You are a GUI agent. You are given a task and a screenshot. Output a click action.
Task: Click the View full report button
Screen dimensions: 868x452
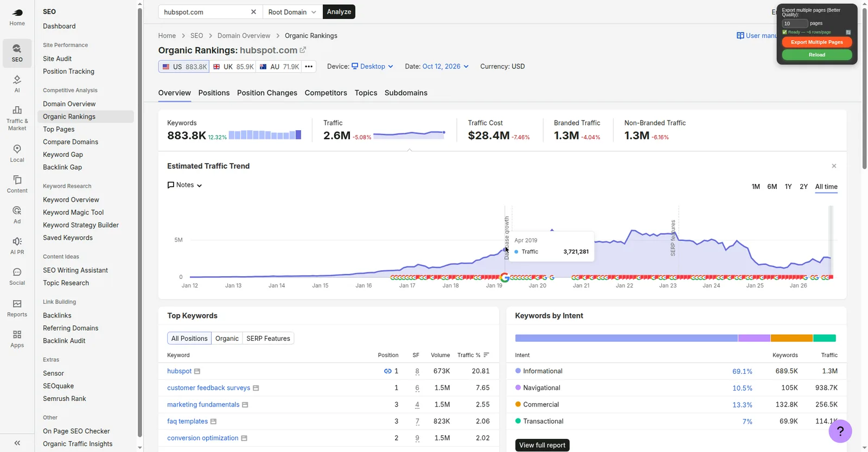[542, 445]
